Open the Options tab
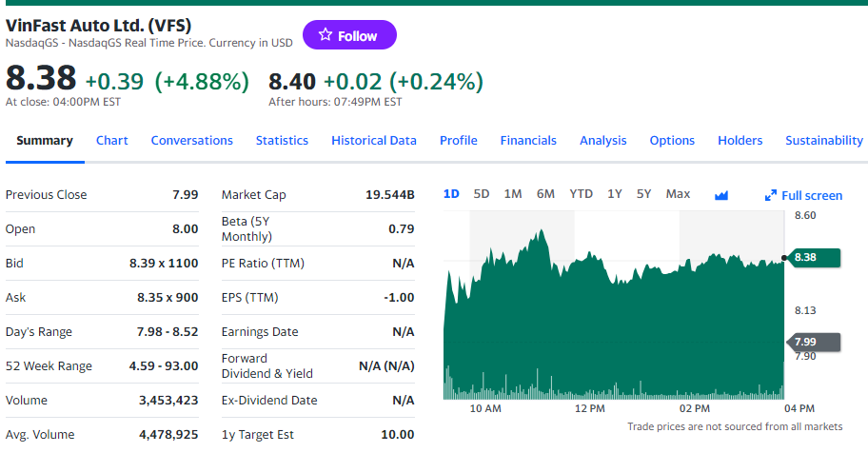 (672, 140)
